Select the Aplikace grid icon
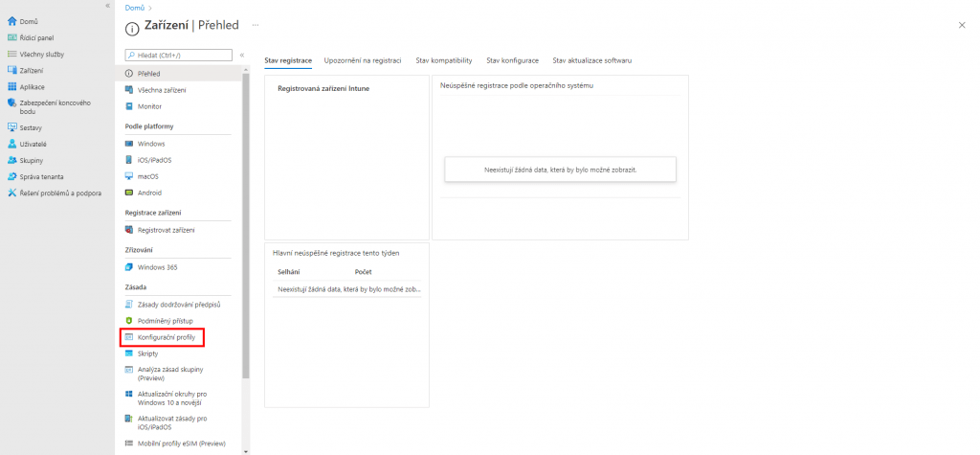 pyautogui.click(x=12, y=86)
